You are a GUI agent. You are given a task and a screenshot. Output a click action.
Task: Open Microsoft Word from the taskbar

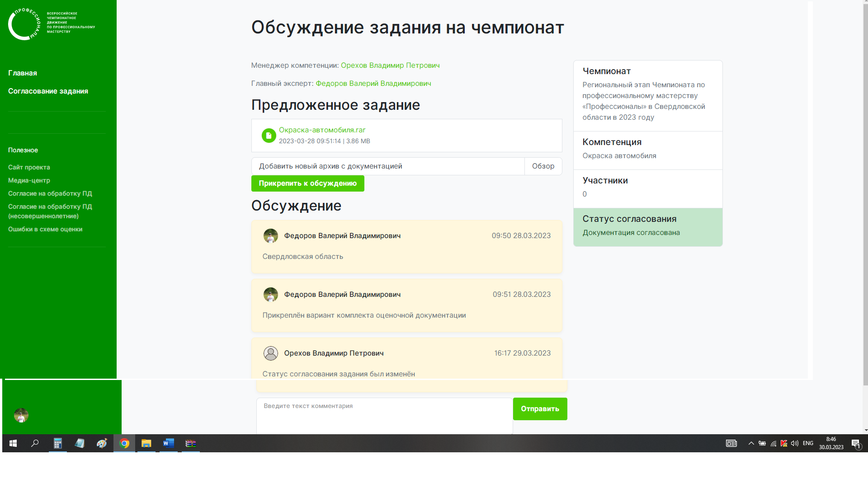click(169, 444)
